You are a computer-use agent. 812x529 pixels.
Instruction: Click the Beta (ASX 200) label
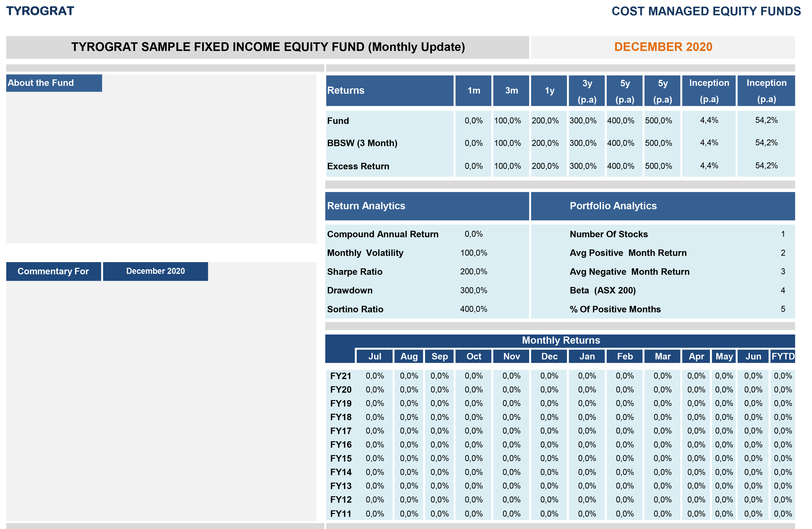pos(603,290)
